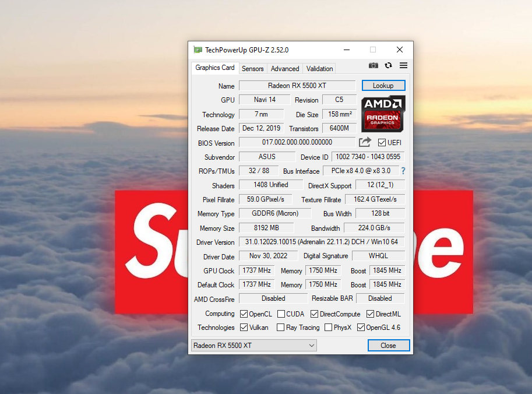Close GPU-Z using the title bar X
Screen dimensions: 532x394
(x=400, y=50)
